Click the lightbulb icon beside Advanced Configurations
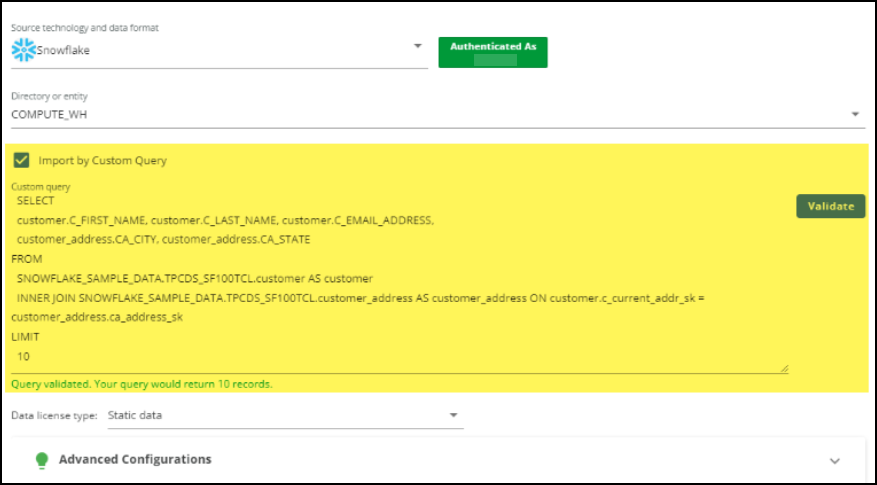This screenshot has width=877, height=485. pyautogui.click(x=42, y=460)
